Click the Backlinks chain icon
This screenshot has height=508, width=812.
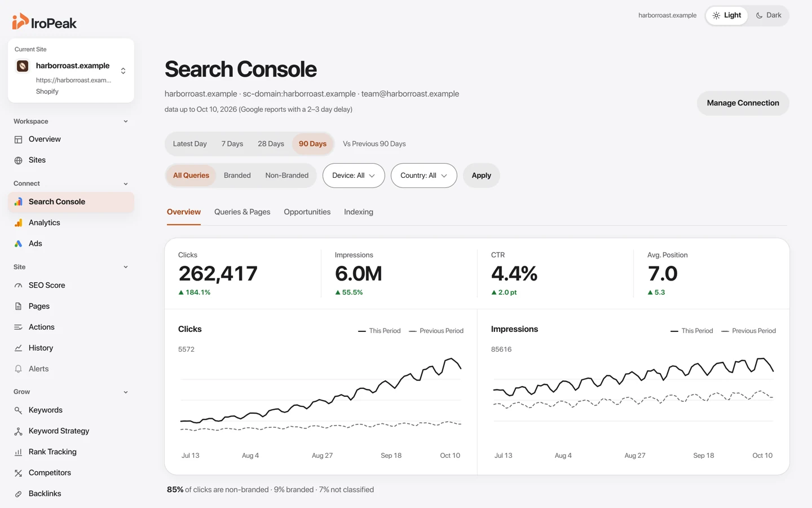(x=18, y=494)
